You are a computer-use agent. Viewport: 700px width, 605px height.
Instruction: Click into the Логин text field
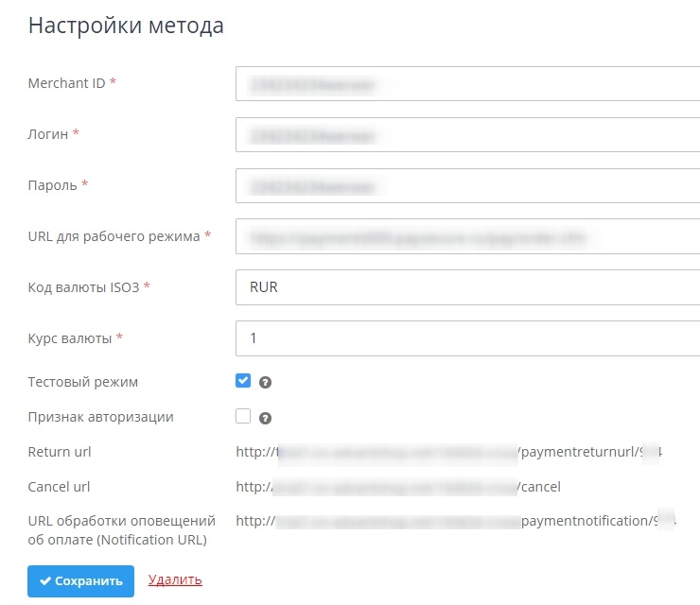[x=467, y=135]
